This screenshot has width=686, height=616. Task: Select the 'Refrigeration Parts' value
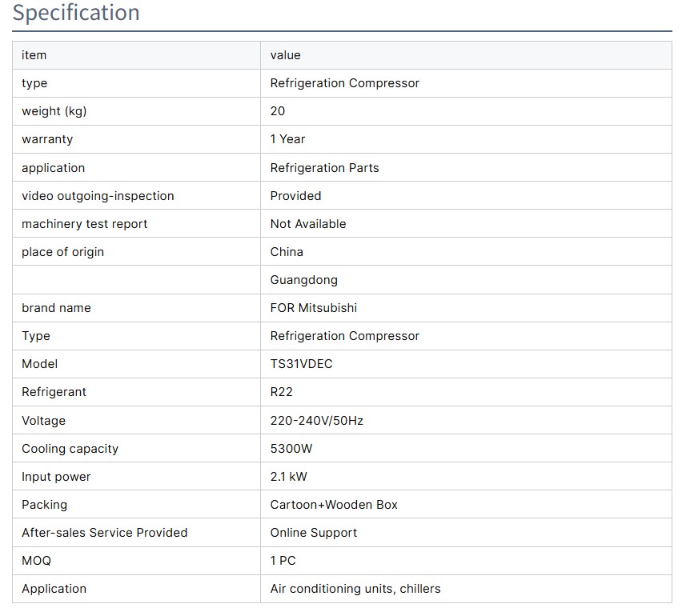324,168
